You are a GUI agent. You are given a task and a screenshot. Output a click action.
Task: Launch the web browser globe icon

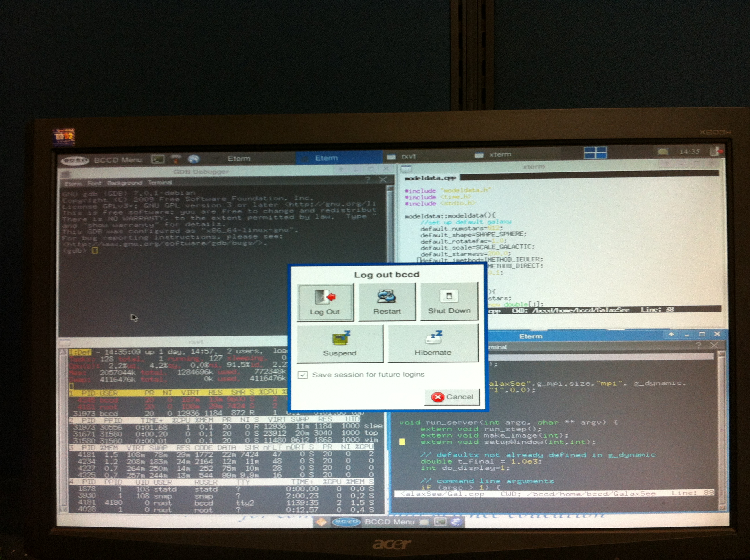(194, 159)
